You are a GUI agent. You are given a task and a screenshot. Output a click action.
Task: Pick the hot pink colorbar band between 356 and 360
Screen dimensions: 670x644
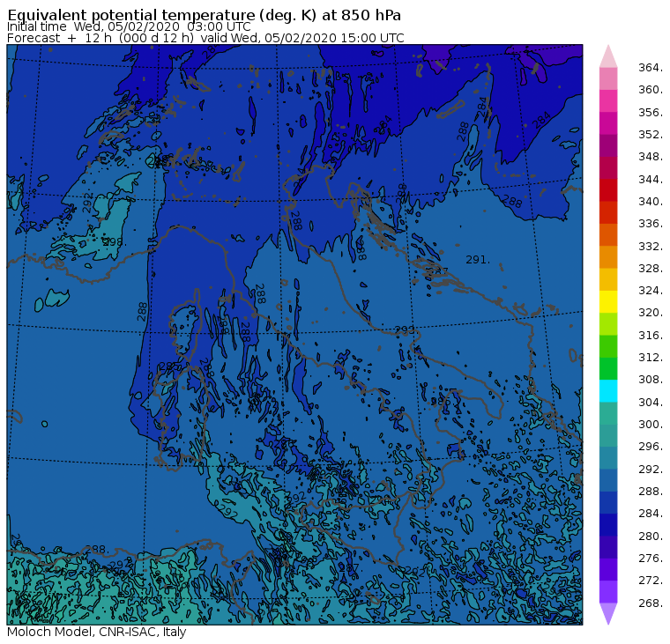click(608, 101)
